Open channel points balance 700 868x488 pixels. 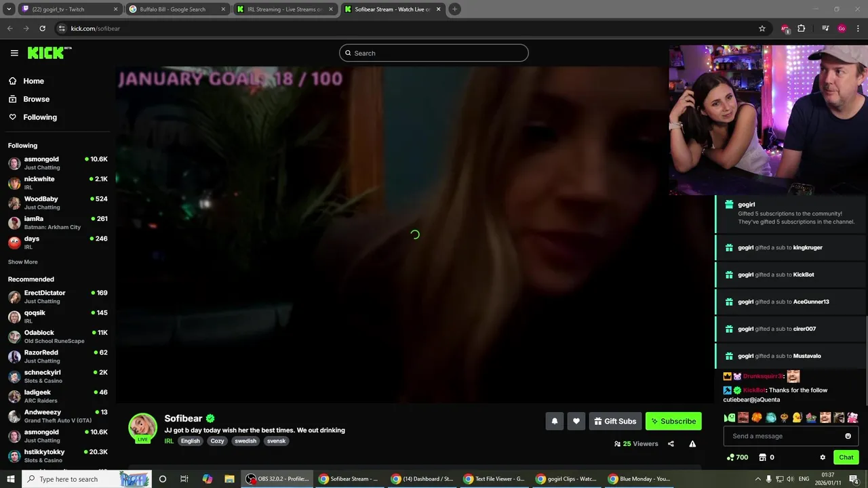tap(737, 457)
